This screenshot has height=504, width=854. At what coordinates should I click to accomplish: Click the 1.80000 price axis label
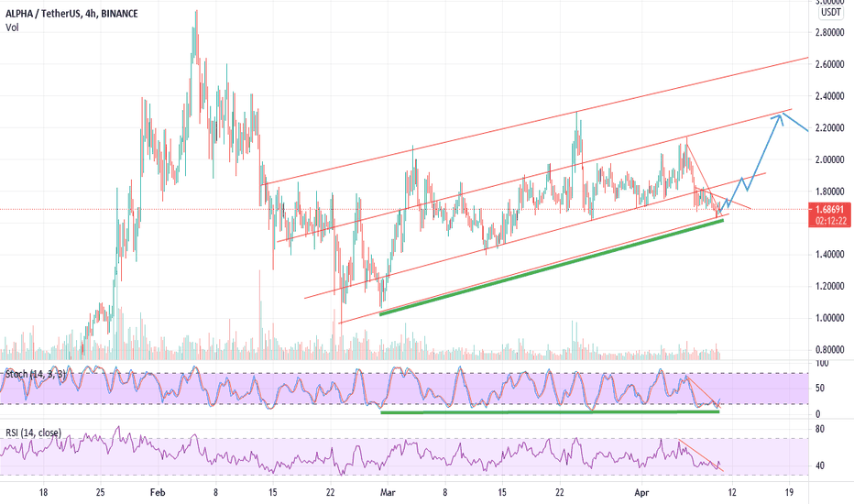829,192
